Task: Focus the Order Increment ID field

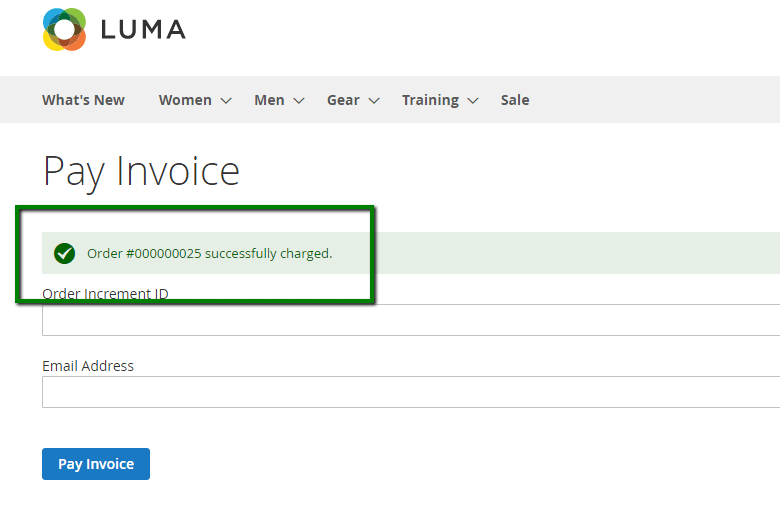Action: 411,320
